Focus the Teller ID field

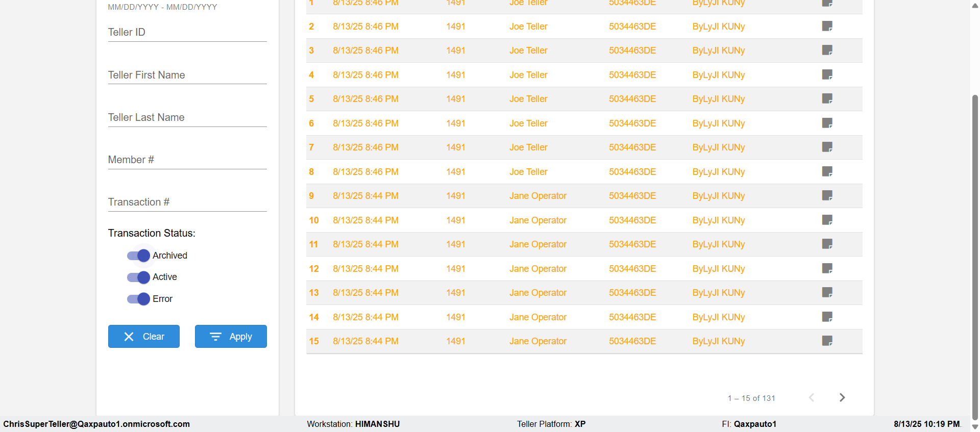(x=187, y=33)
